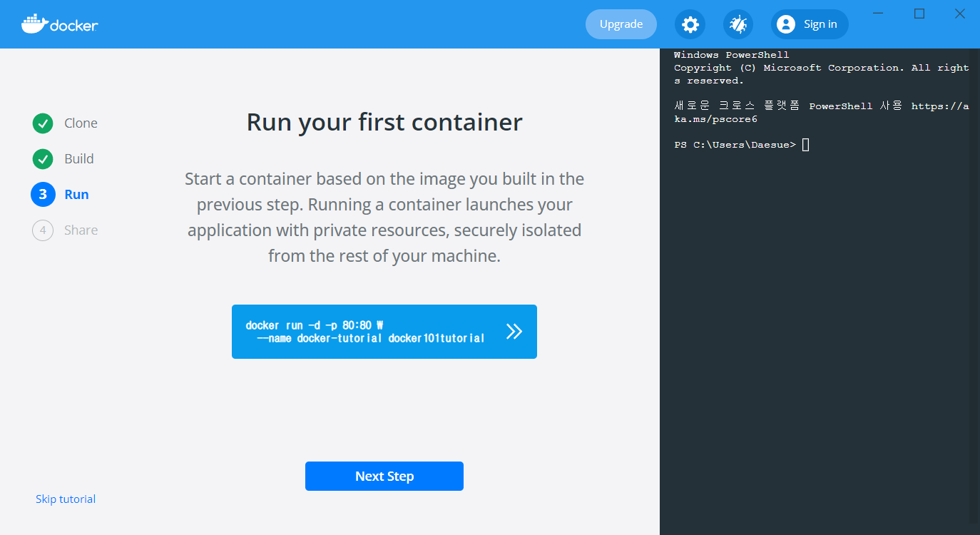The height and width of the screenshot is (535, 980).
Task: Click the double-chevron run command icon
Action: coord(514,332)
